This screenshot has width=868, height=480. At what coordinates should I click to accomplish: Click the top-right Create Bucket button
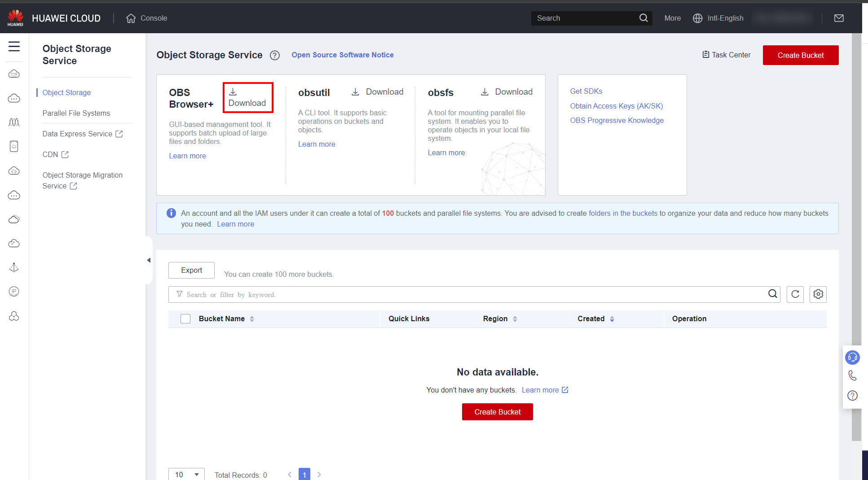pyautogui.click(x=800, y=55)
